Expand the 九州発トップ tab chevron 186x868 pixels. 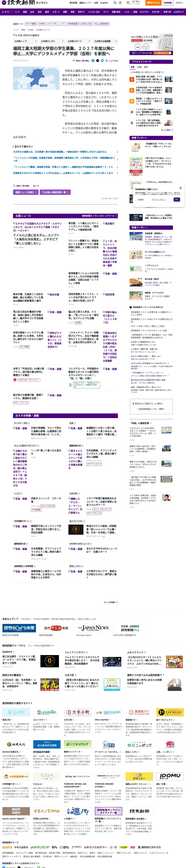(x=36, y=41)
